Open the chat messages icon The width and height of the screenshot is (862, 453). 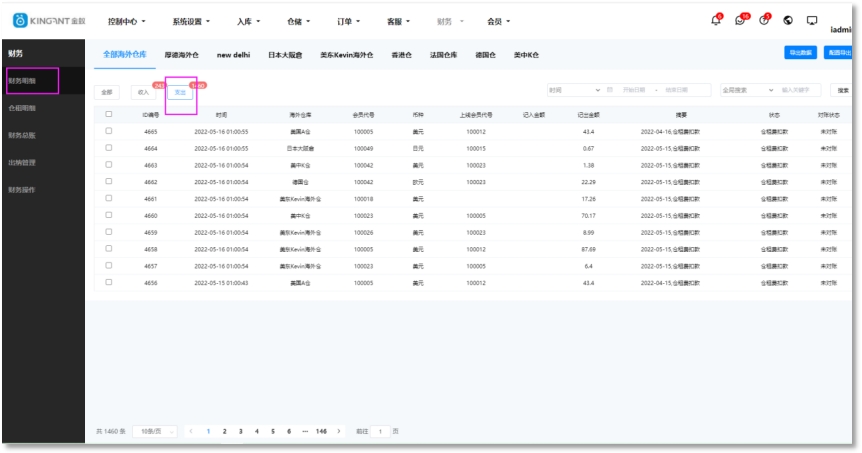[x=739, y=20]
